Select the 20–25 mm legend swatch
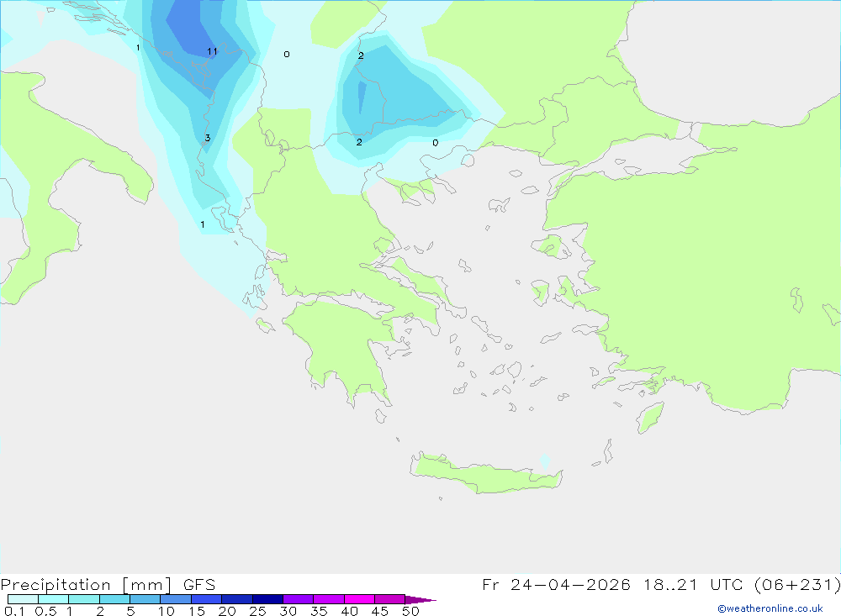This screenshot has height=616, width=841. pyautogui.click(x=236, y=599)
